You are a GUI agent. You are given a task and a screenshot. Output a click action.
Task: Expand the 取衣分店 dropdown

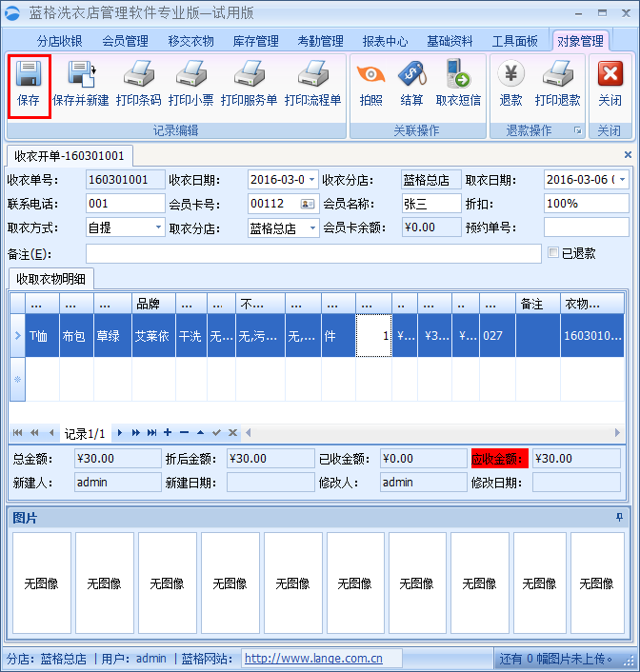pos(312,228)
